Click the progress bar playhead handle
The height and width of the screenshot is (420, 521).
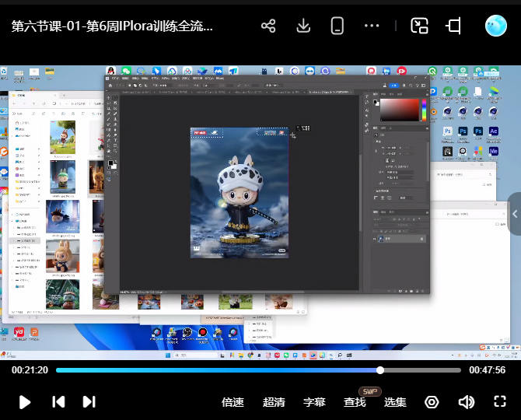(380, 370)
